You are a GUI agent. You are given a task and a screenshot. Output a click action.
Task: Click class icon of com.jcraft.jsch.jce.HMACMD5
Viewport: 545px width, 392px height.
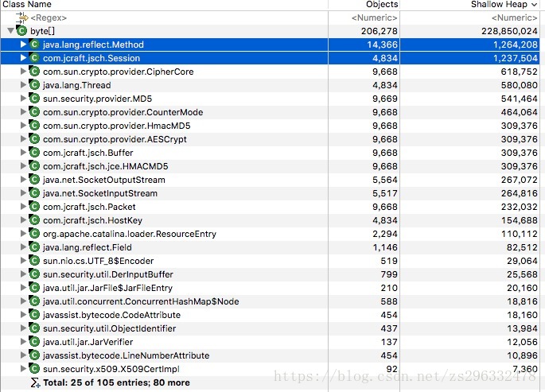[34, 166]
